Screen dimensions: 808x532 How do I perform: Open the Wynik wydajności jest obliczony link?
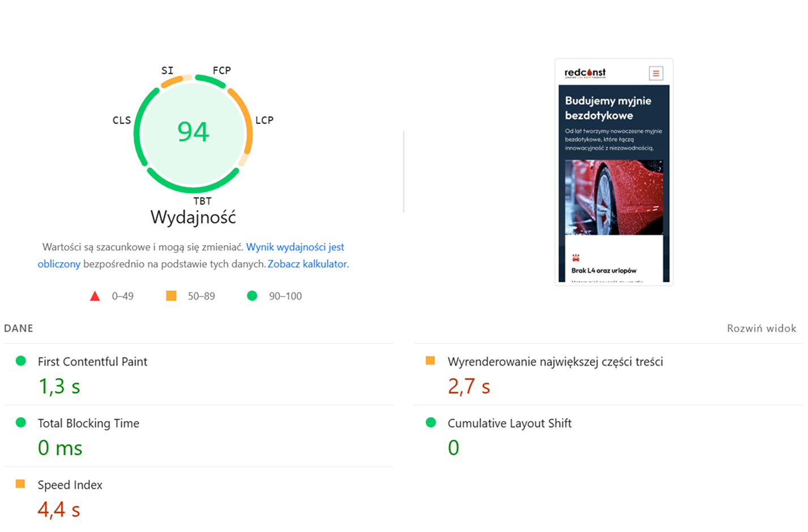tap(295, 247)
